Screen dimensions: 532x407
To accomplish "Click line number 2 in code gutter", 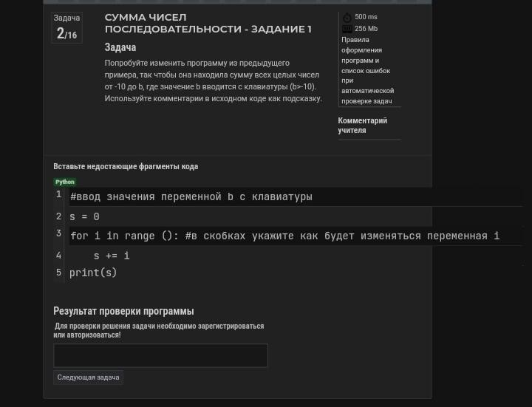I will (x=58, y=216).
